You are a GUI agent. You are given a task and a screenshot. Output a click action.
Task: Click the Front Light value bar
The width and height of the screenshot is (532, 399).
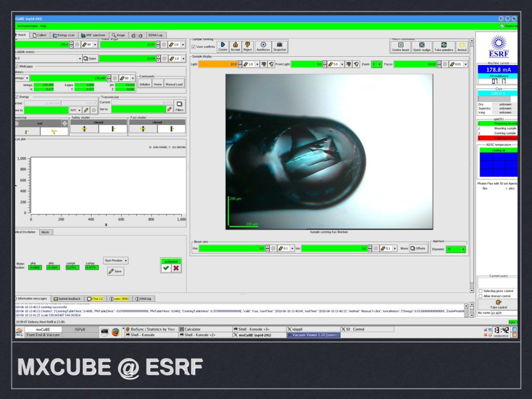click(307, 64)
